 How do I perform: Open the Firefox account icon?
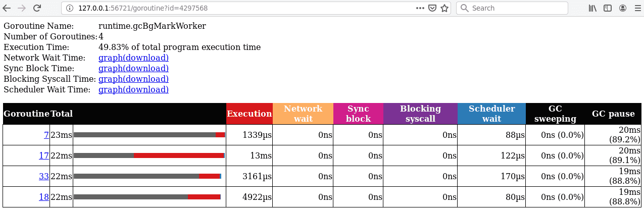click(623, 8)
